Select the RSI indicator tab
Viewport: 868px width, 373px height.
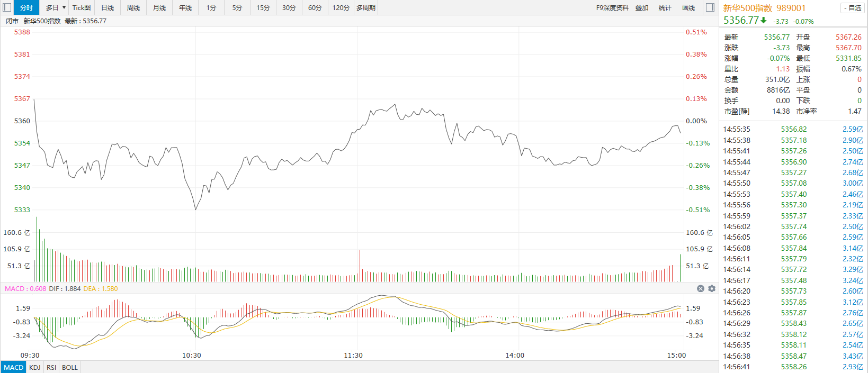[51, 367]
